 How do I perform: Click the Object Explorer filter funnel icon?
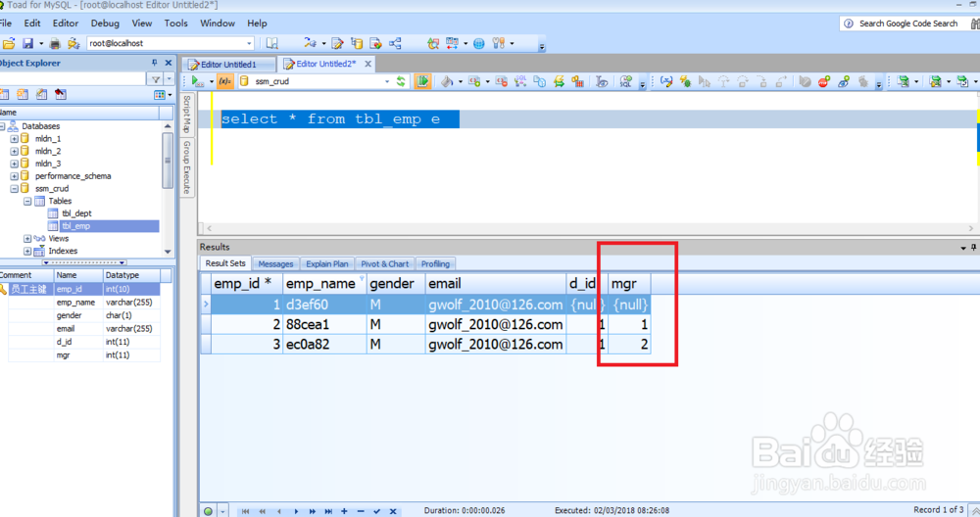156,78
